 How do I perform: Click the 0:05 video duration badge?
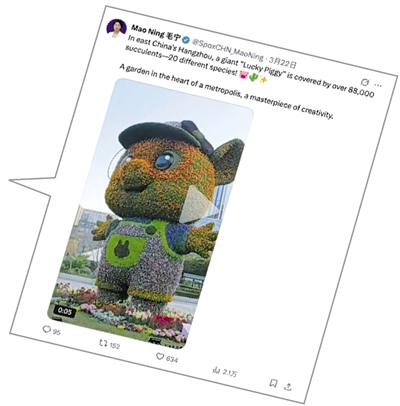tap(65, 311)
